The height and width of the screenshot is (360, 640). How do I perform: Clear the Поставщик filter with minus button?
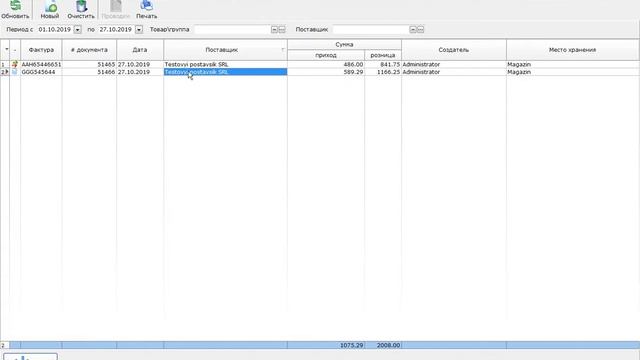coord(413,30)
